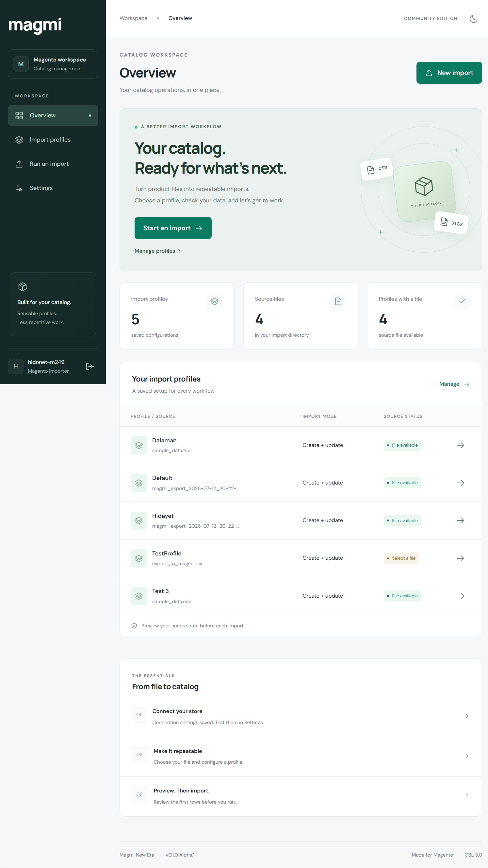Click the File available badge for Dalaman
The width and height of the screenshot is (488, 868).
(x=402, y=445)
